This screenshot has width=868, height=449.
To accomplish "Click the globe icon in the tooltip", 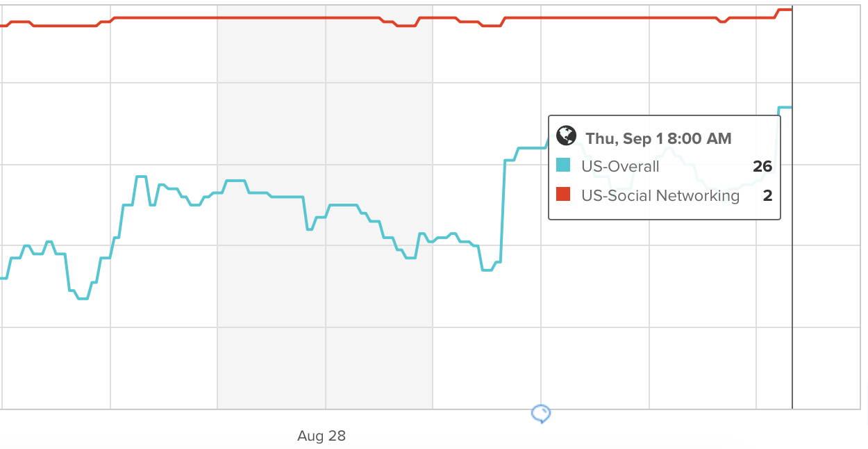I will 567,136.
